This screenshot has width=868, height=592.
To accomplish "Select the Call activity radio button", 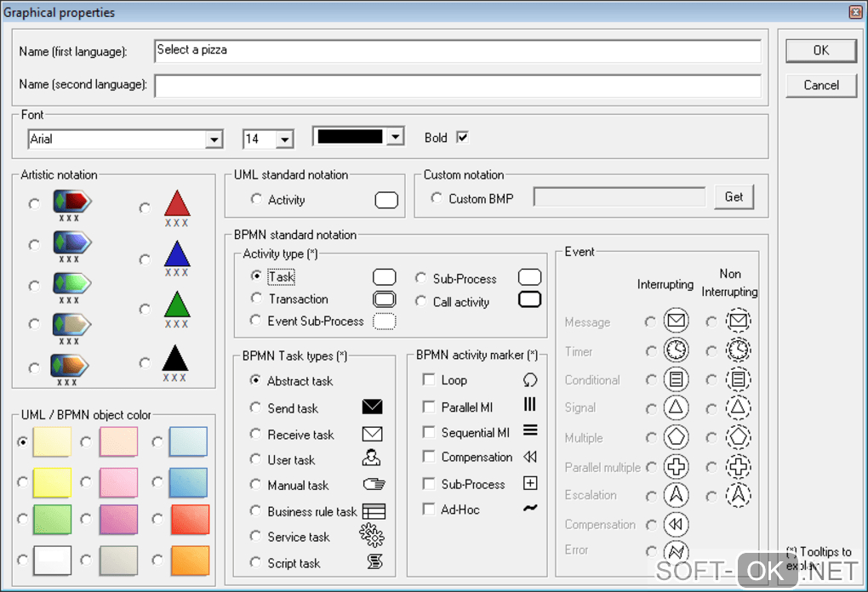I will (x=420, y=301).
